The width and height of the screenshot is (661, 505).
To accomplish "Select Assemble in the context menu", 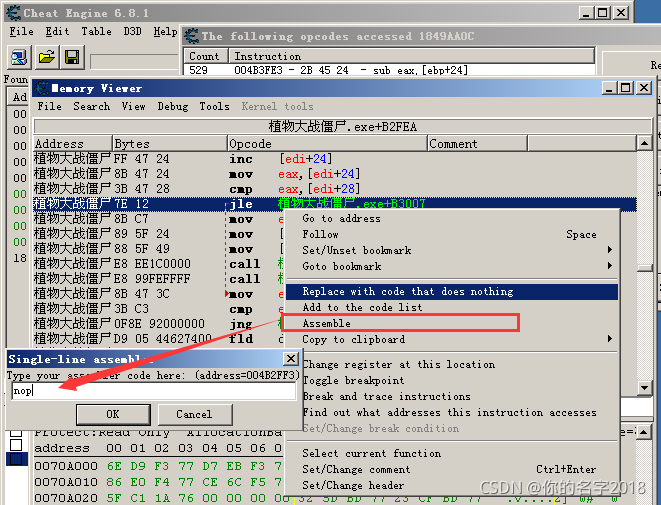I will (x=452, y=324).
